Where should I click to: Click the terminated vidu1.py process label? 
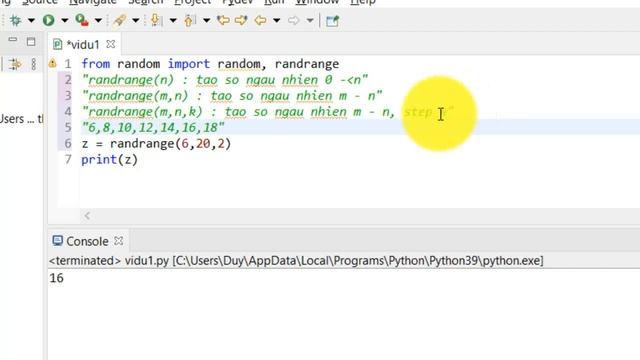(x=296, y=260)
